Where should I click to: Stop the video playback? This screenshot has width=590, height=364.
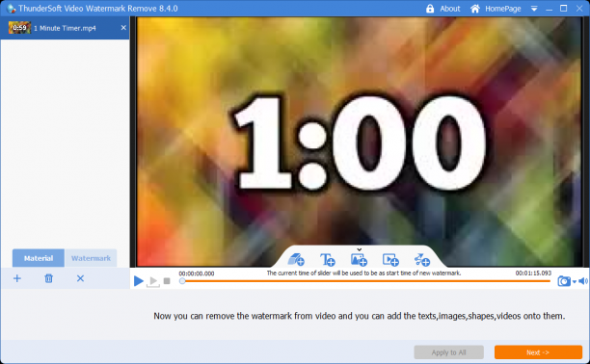167,281
